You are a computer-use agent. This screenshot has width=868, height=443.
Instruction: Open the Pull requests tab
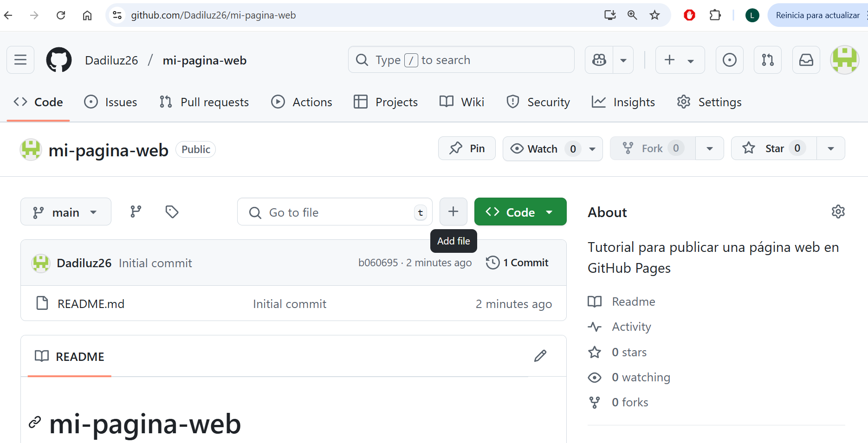[x=204, y=102]
